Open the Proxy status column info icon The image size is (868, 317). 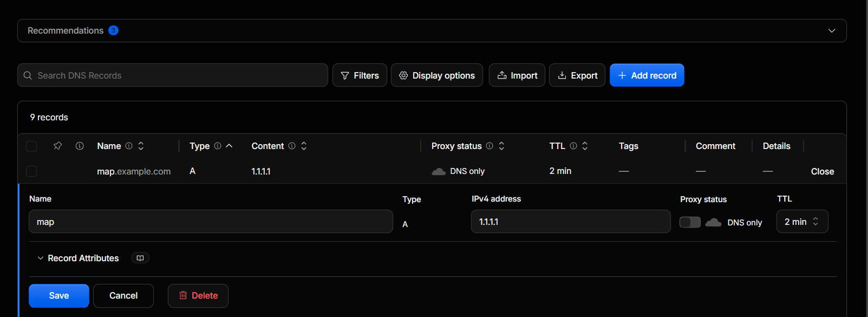(x=490, y=146)
